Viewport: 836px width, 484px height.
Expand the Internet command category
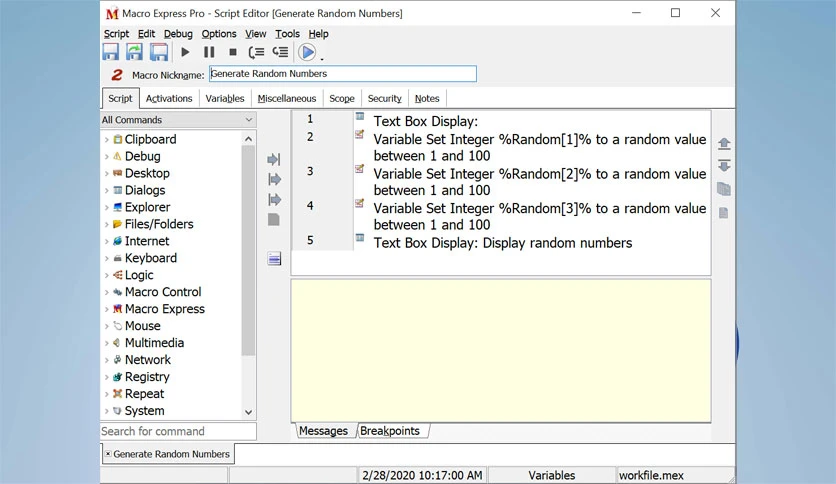pos(107,241)
